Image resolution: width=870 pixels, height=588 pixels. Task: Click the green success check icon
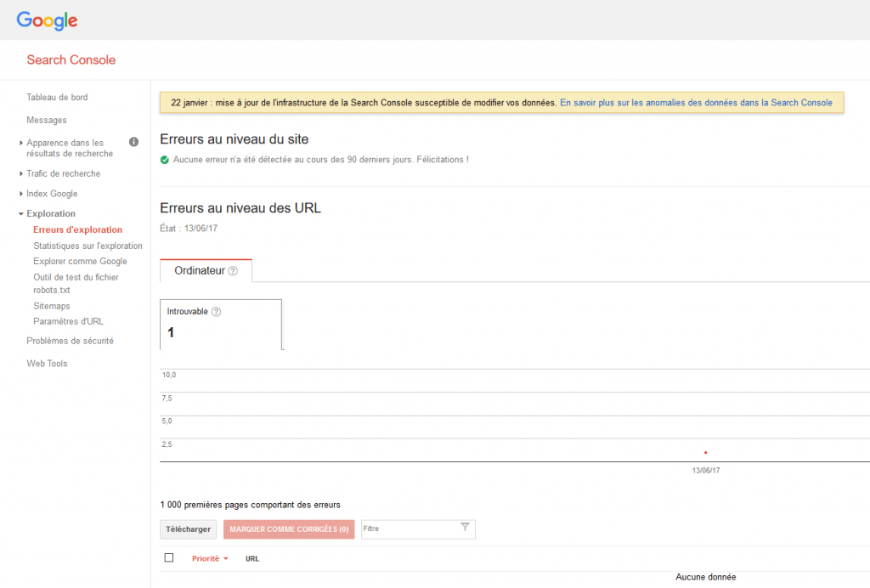pos(165,160)
